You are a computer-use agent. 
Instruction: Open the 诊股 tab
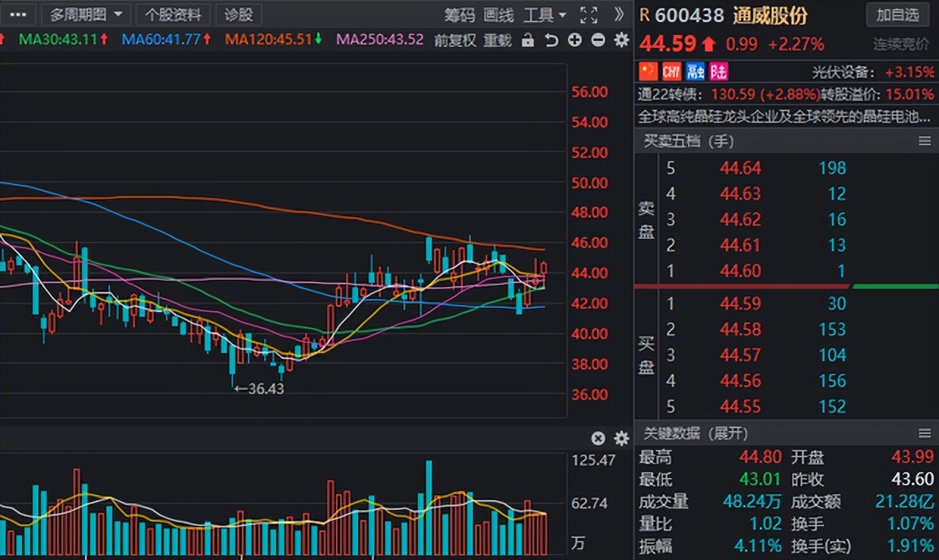point(238,15)
